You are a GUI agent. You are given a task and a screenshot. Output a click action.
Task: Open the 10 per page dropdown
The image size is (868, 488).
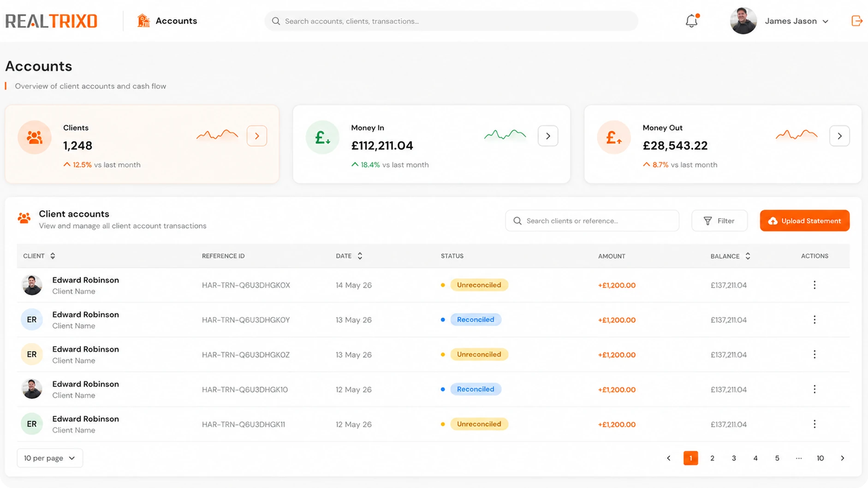[50, 458]
